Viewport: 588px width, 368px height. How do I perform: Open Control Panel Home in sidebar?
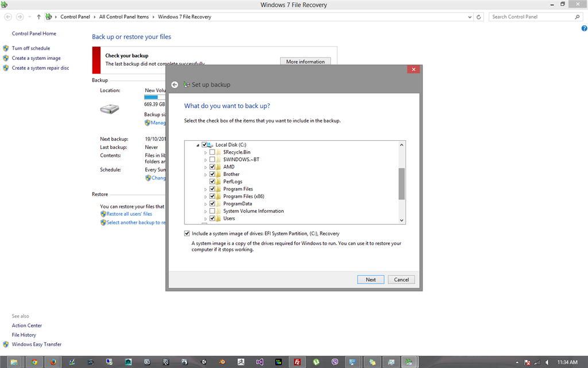(34, 33)
